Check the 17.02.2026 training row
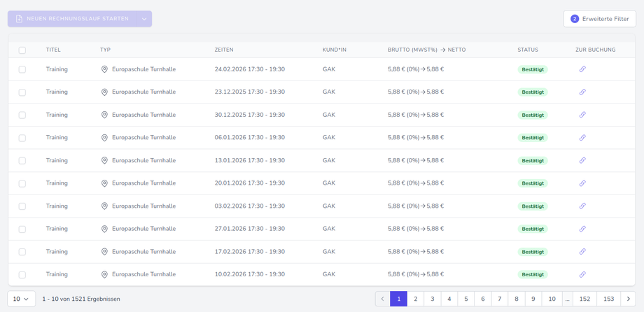This screenshot has width=644, height=312. coord(22,252)
